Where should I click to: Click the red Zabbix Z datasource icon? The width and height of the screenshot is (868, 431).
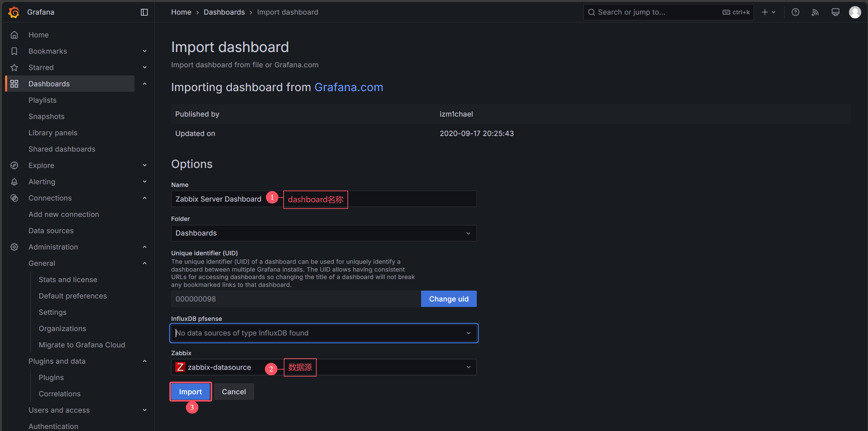coord(180,367)
